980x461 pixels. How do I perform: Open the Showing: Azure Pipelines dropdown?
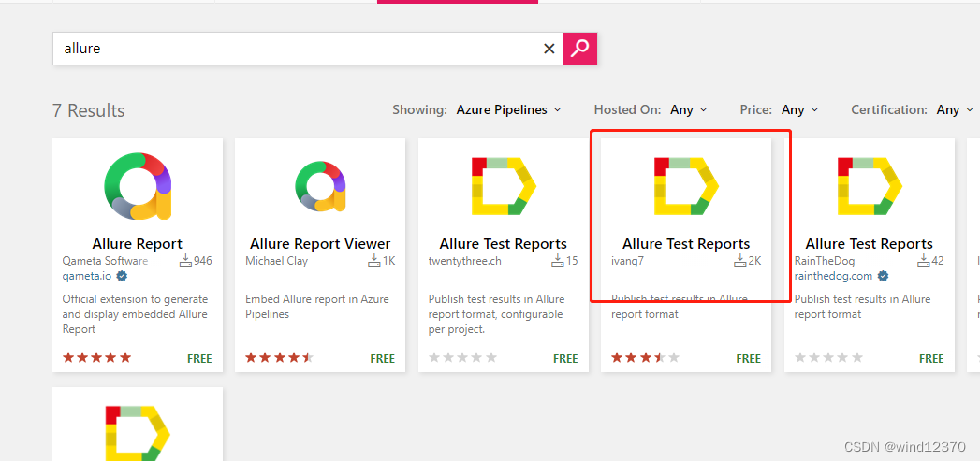pyautogui.click(x=508, y=110)
